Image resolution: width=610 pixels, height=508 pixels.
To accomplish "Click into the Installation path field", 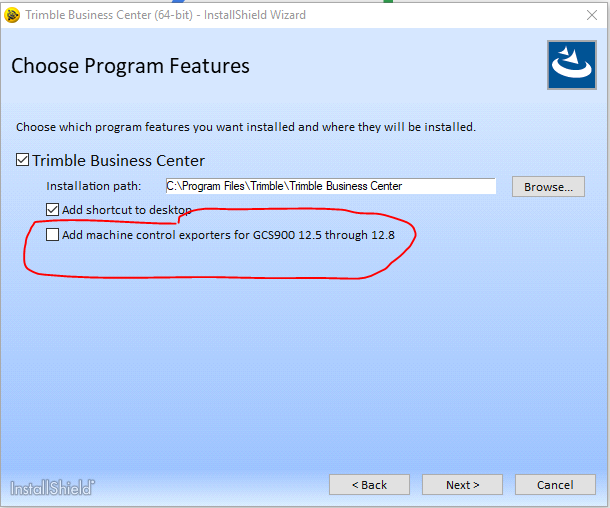I will 331,186.
